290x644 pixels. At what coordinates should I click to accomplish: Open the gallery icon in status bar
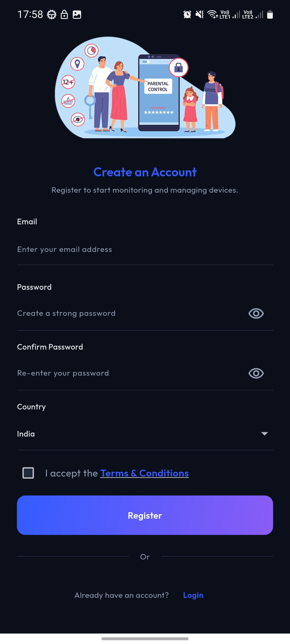pos(77,15)
